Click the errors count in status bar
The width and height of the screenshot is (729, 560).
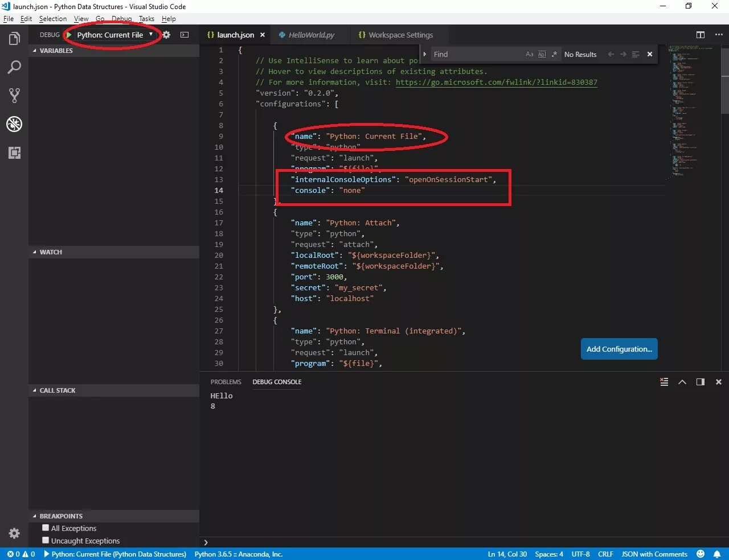click(x=14, y=554)
